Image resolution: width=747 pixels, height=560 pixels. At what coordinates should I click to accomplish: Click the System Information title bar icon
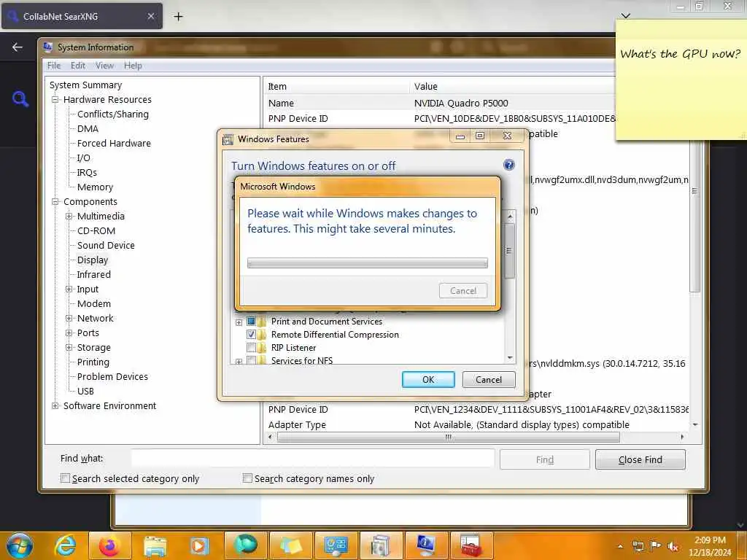47,47
